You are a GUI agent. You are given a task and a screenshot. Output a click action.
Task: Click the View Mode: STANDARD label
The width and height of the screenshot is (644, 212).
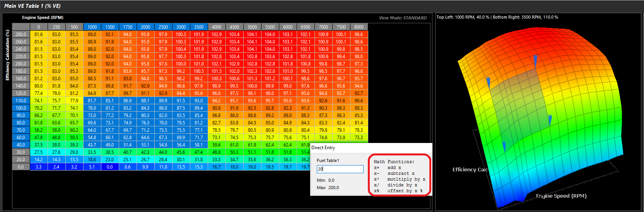pyautogui.click(x=403, y=18)
